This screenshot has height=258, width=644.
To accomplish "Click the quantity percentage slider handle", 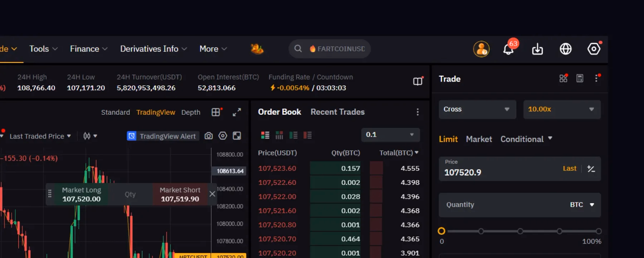I will pos(441,231).
